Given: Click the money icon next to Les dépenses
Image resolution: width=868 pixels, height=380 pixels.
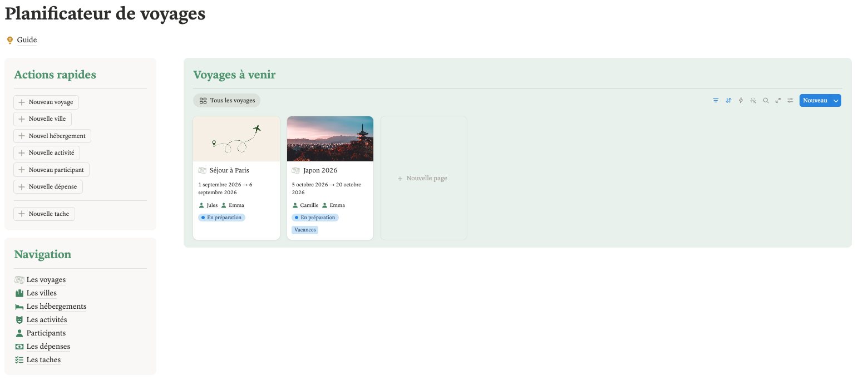Looking at the screenshot, I should coord(19,347).
